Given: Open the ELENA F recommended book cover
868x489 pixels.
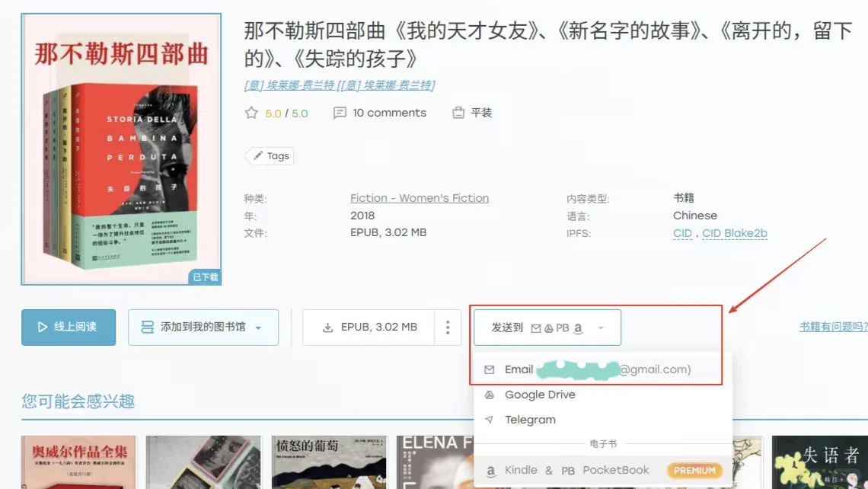Looking at the screenshot, I should (436, 462).
